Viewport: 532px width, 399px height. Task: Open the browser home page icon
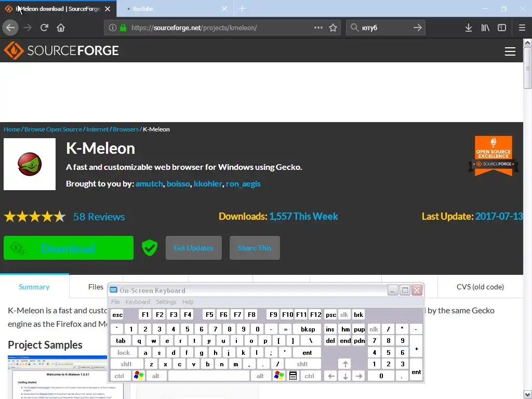(x=61, y=28)
